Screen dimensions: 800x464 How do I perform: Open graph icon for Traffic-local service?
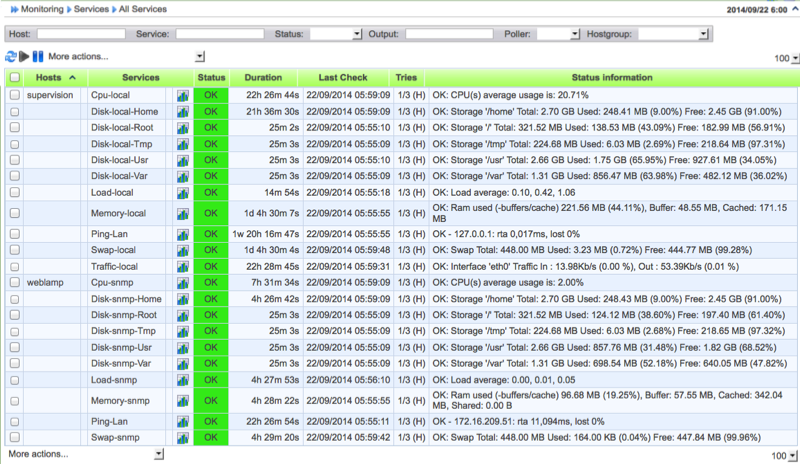183,267
